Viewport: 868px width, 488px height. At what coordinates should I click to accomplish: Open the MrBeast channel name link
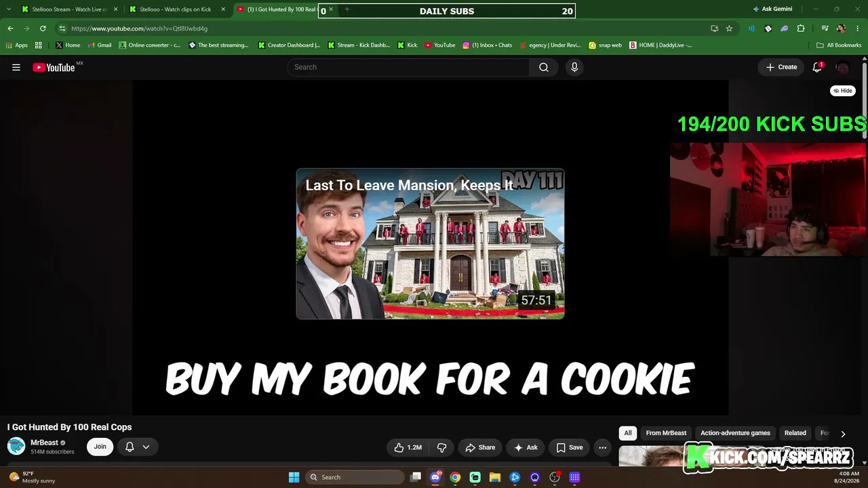tap(44, 443)
